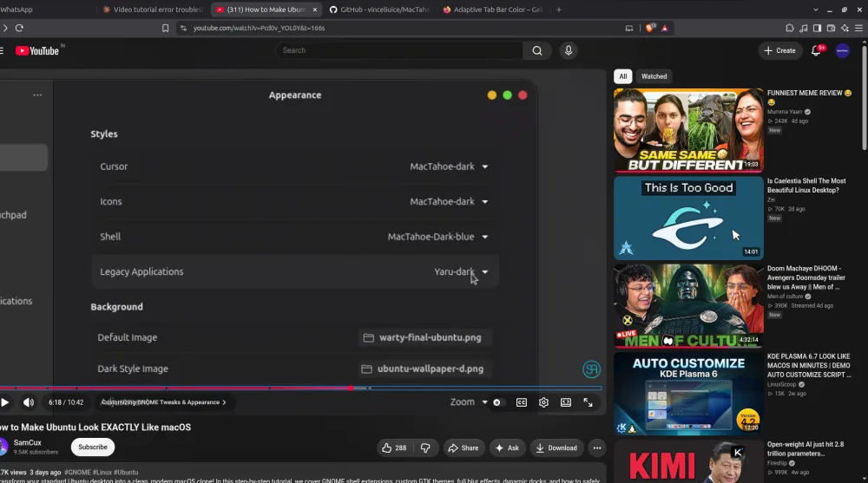The height and width of the screenshot is (483, 868).
Task: Click the red video progress scrubber handle
Action: click(x=351, y=388)
